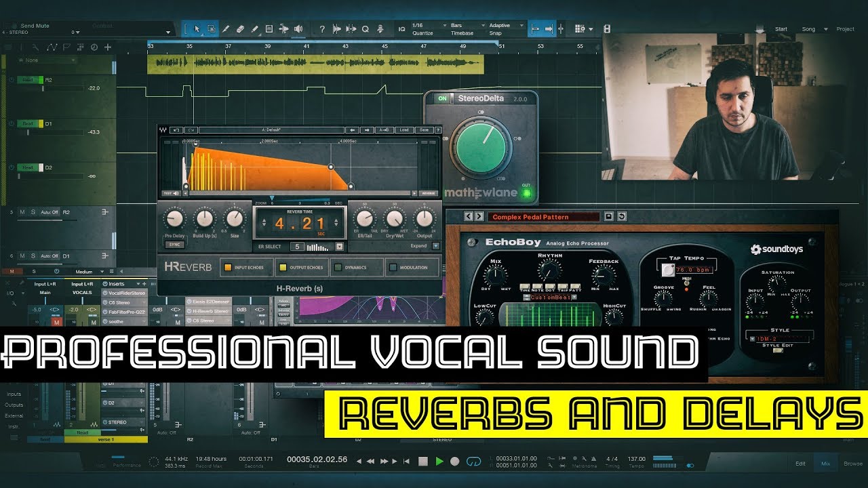Click H-Reverb A→B copy button
This screenshot has width=868, height=488.
tap(385, 129)
